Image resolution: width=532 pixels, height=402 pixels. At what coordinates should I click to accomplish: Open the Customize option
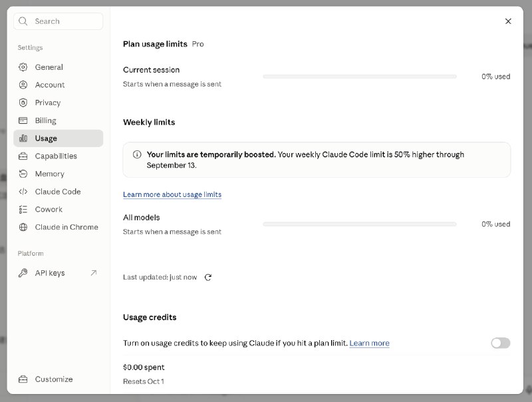click(x=59, y=379)
